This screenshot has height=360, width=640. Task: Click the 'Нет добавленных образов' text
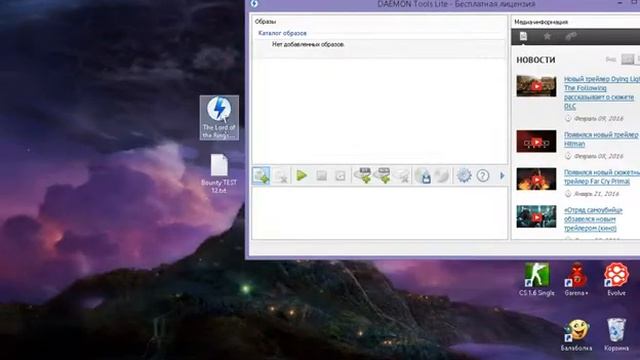tap(308, 44)
